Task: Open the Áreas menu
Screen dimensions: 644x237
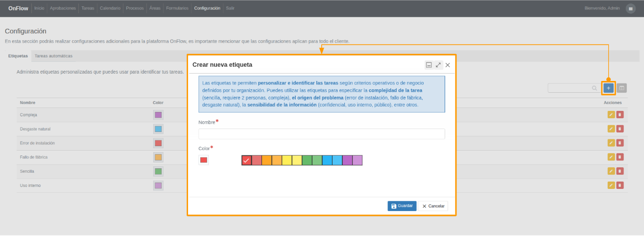Action: (x=155, y=8)
